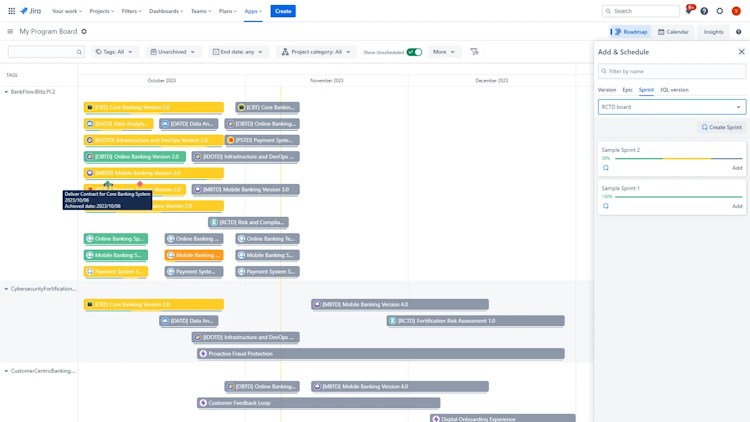
Task: Open the settings gear icon
Action: click(x=720, y=11)
